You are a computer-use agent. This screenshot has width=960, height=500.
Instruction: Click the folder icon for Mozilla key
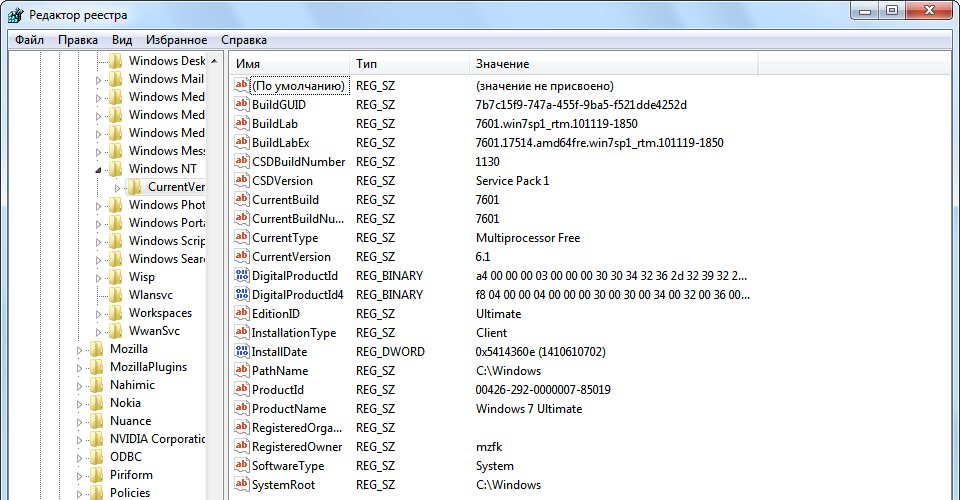(96, 349)
